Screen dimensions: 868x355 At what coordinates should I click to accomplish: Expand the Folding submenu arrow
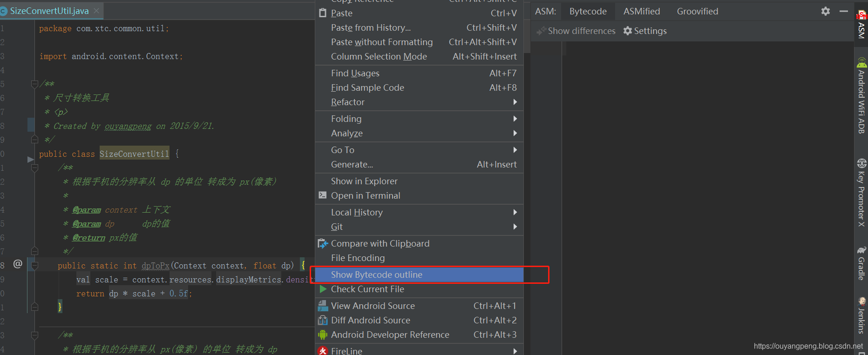coord(515,119)
